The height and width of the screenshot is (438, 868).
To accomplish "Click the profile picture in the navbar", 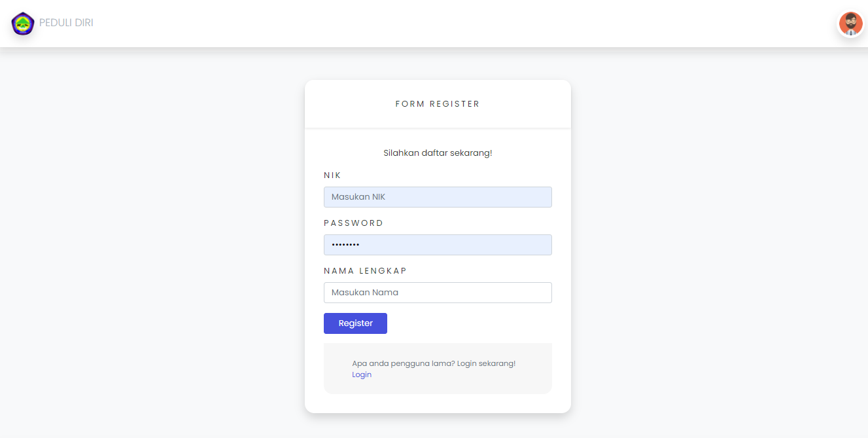I will coord(850,24).
